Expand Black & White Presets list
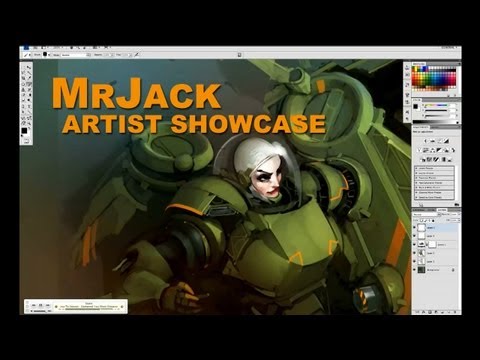 (416, 188)
